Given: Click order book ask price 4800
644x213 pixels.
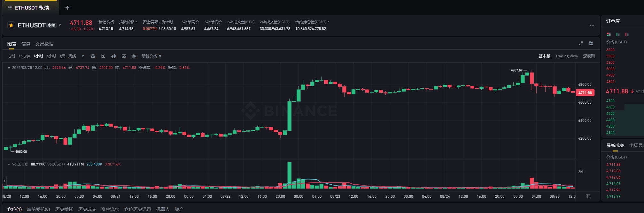Looking at the screenshot, I should (610, 82).
